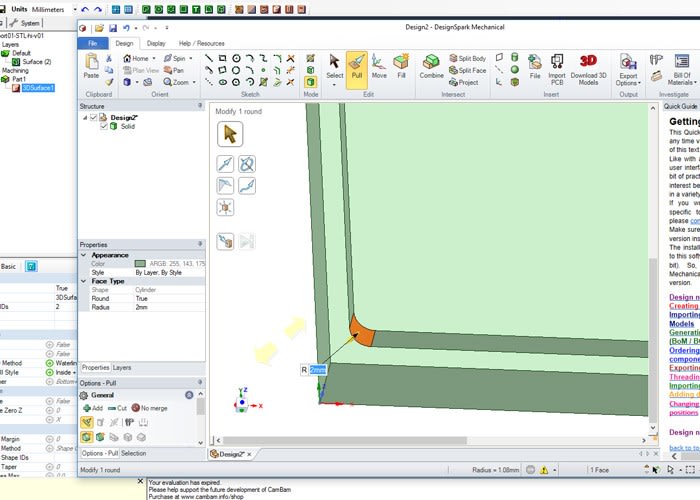Switch to the Layers panel tab
This screenshot has height=500, width=700.
[x=122, y=368]
